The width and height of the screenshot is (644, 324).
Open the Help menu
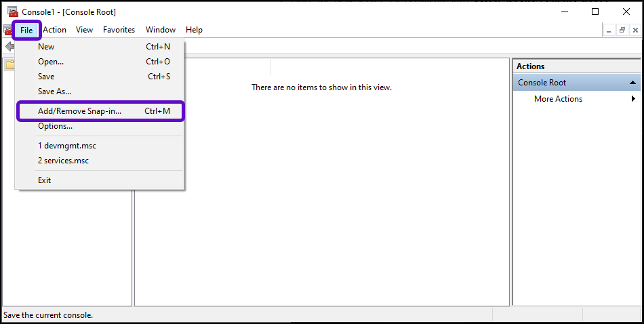click(194, 30)
